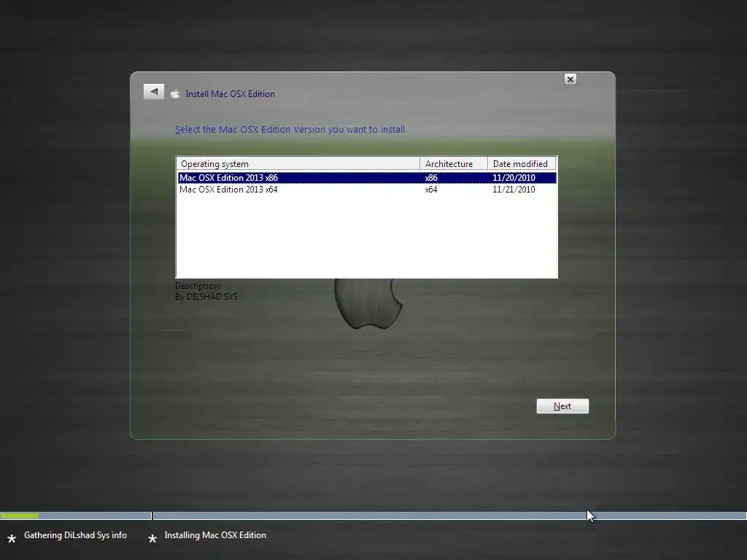
Task: Click the 'Gathering DiLshad Sys info' step label
Action: pos(75,535)
